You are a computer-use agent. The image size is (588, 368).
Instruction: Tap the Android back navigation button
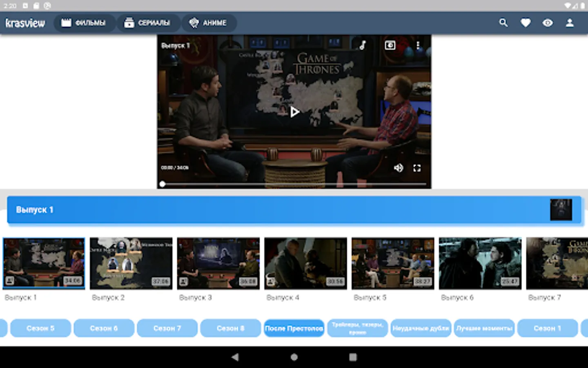click(x=235, y=357)
